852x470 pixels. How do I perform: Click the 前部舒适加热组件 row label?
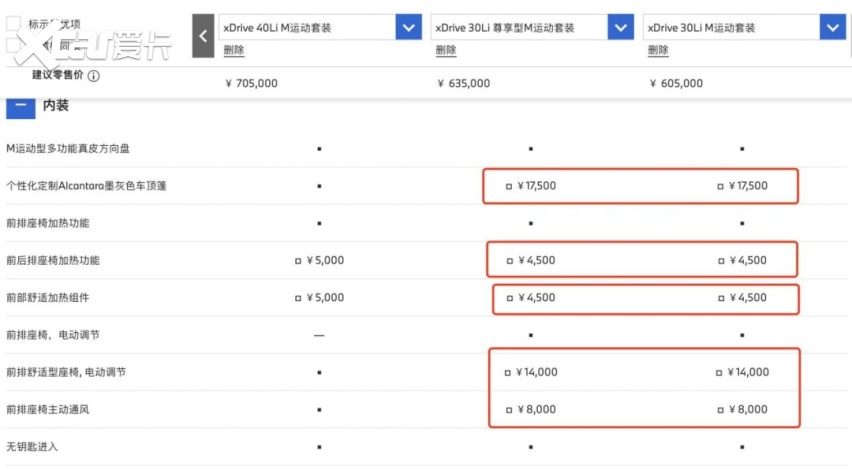(48, 298)
